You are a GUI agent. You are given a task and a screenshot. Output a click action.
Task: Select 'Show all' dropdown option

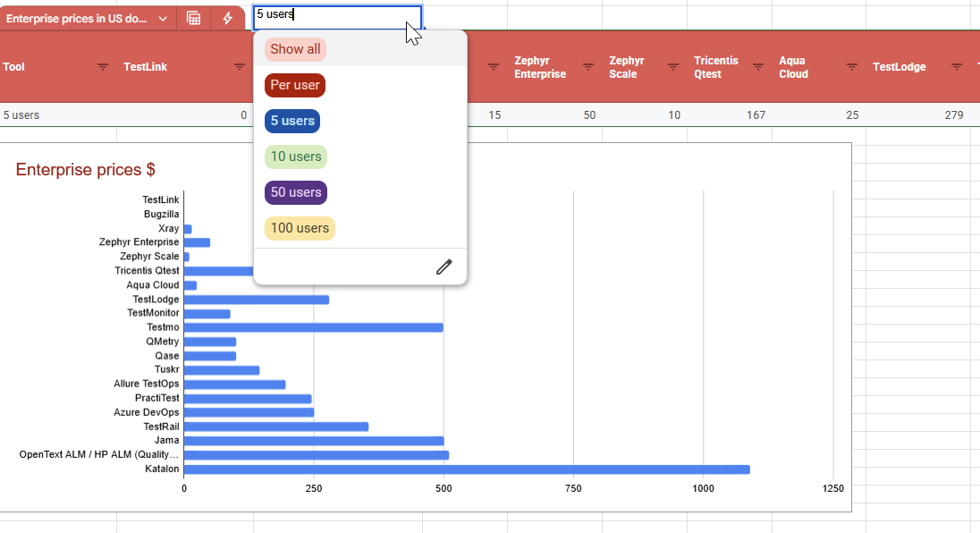tap(295, 49)
